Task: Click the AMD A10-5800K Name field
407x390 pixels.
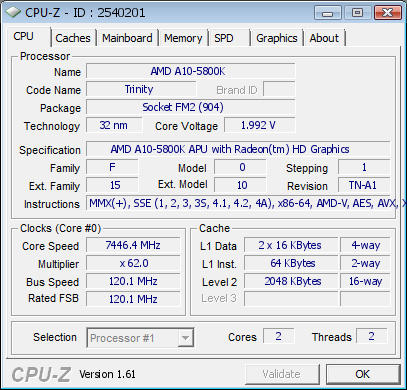Action: tap(191, 71)
